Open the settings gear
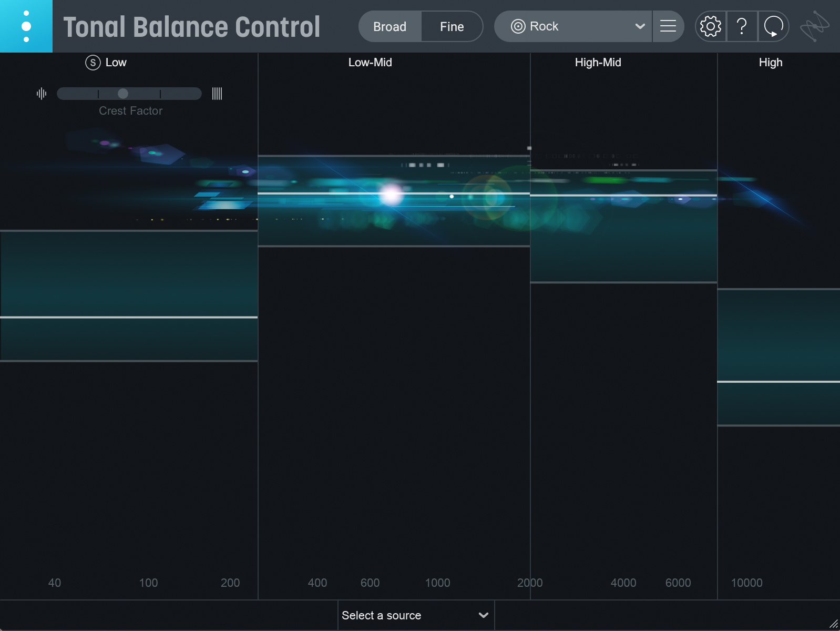The image size is (840, 631). (711, 26)
